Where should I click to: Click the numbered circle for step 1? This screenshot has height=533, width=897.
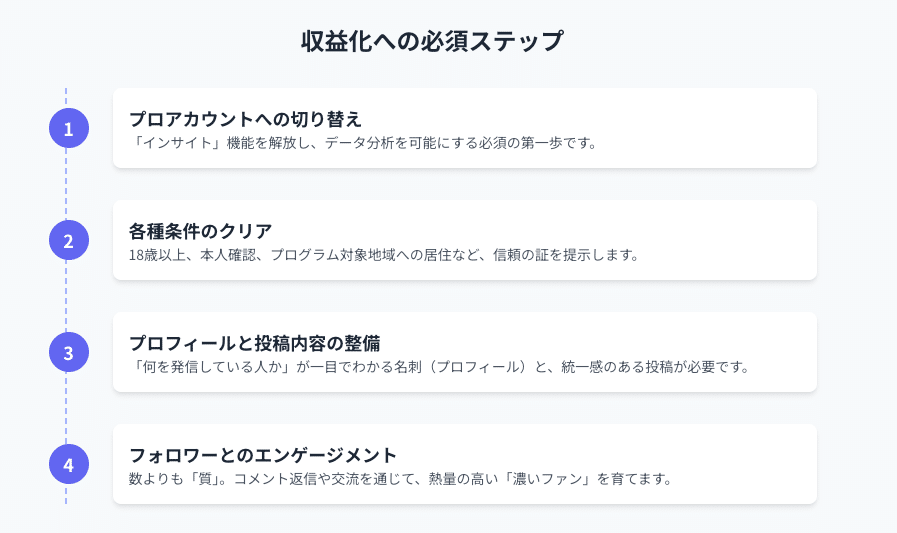pyautogui.click(x=68, y=128)
